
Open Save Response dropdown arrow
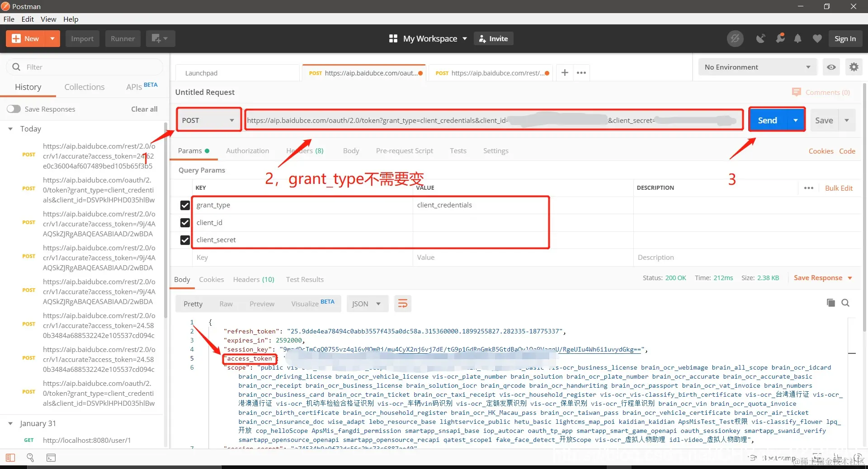coord(850,278)
